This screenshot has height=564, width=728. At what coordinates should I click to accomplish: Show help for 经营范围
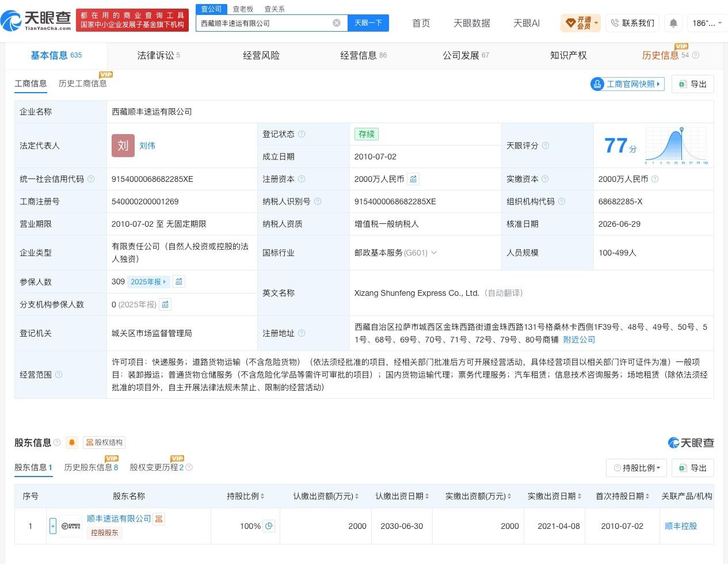(58, 375)
